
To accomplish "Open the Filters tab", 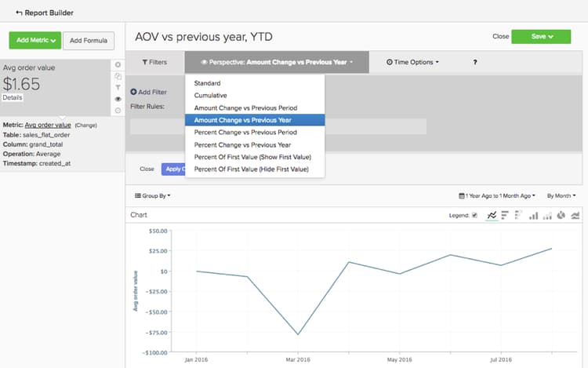I will coord(154,62).
